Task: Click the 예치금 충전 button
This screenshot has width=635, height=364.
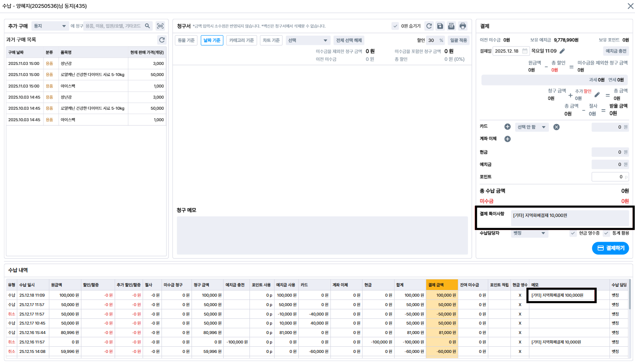Action: (616, 51)
